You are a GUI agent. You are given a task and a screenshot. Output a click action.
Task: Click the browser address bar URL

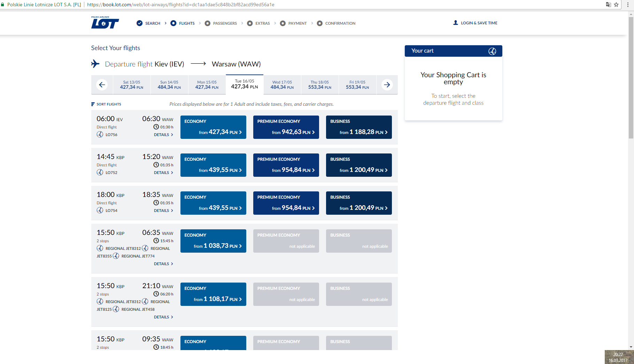180,5
